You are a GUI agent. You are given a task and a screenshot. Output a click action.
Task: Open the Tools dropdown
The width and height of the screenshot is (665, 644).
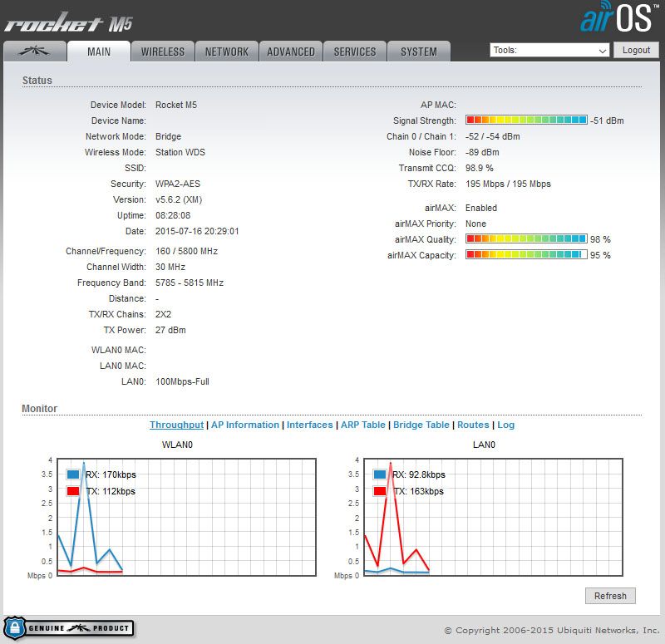pyautogui.click(x=550, y=51)
